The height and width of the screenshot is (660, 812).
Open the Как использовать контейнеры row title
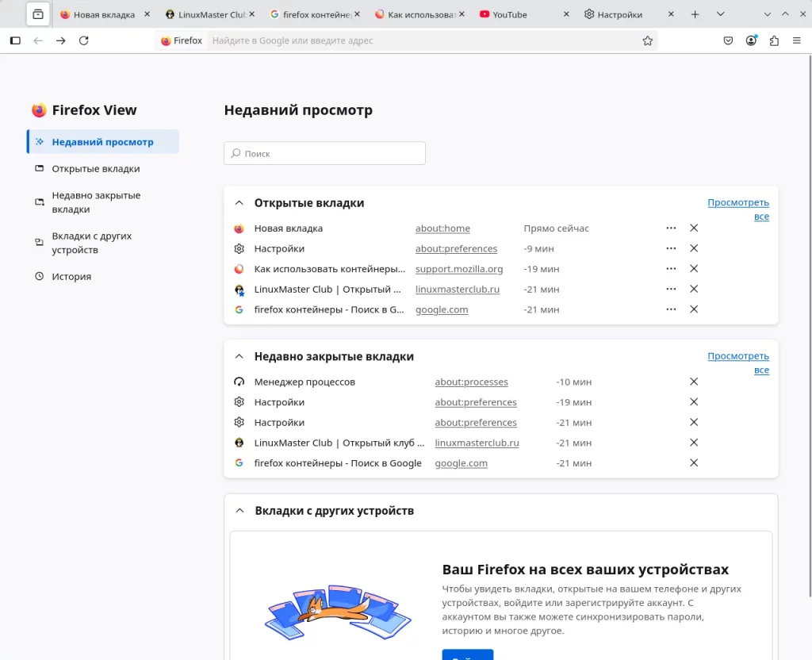pyautogui.click(x=329, y=269)
